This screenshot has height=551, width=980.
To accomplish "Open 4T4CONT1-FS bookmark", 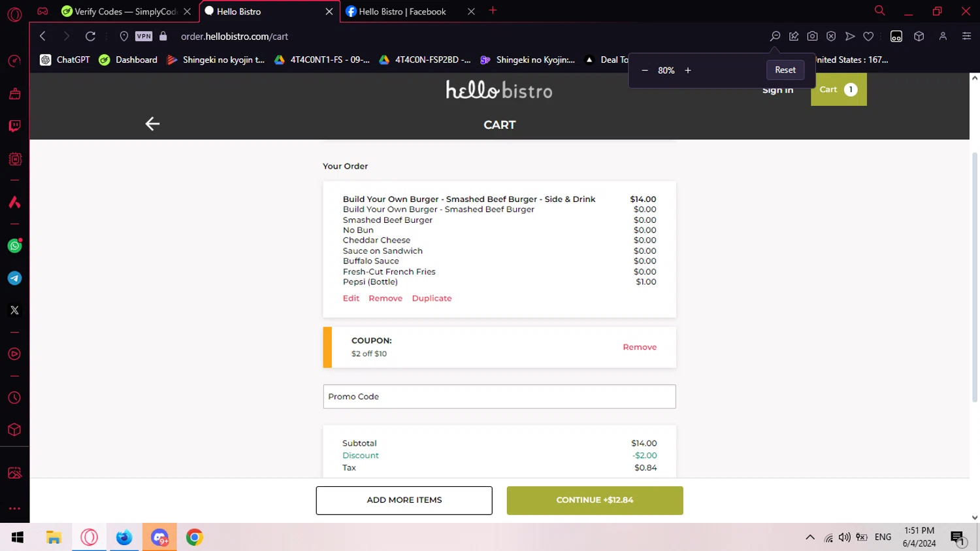I will click(322, 59).
